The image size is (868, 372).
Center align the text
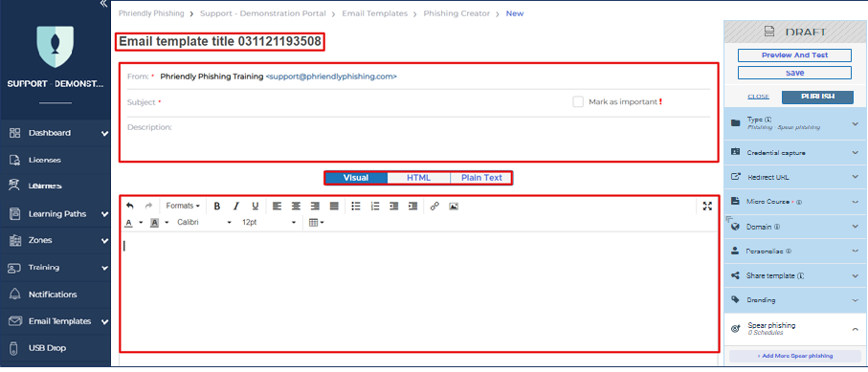296,206
